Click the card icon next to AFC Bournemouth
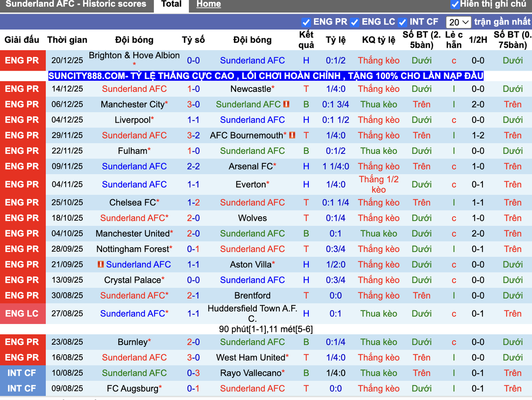Image resolution: width=532 pixels, height=400 pixels. [x=292, y=135]
